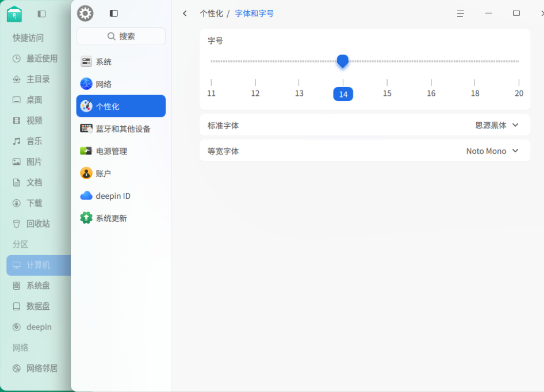Expand the Standard font dropdown
544x392 pixels.
point(497,125)
